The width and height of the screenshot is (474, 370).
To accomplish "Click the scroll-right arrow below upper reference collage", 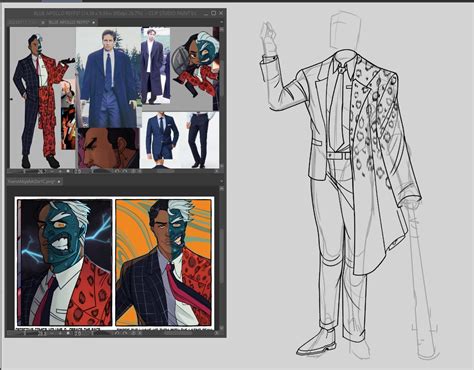I will [216, 171].
